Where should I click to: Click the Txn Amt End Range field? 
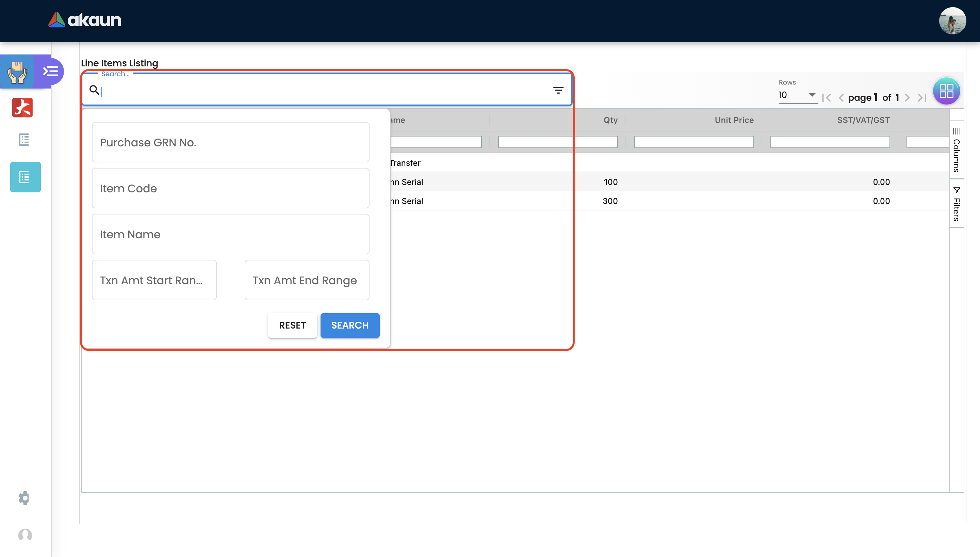pos(307,281)
